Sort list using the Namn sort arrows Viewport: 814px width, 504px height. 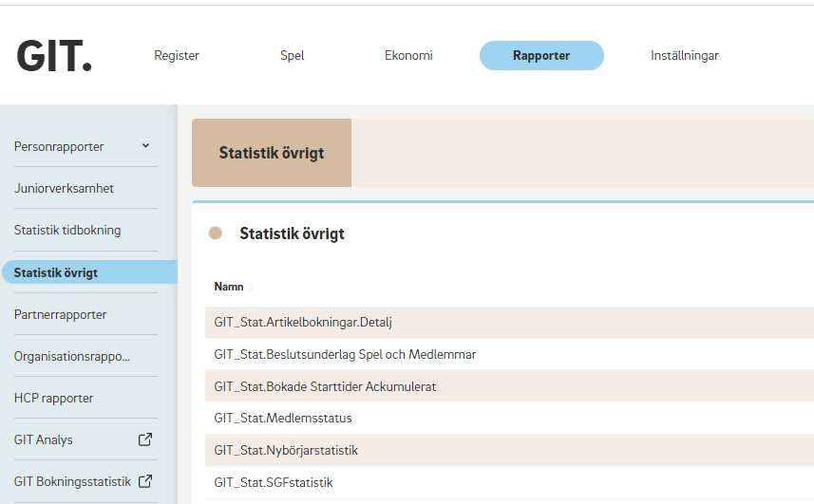point(250,288)
